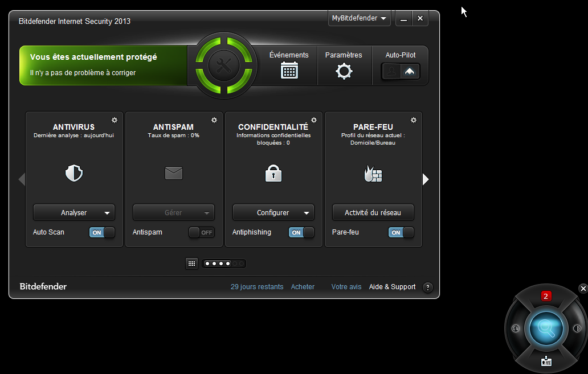Viewport: 588px width, 374px height.
Task: Click the ANTIVIRUS module title
Action: click(x=74, y=127)
